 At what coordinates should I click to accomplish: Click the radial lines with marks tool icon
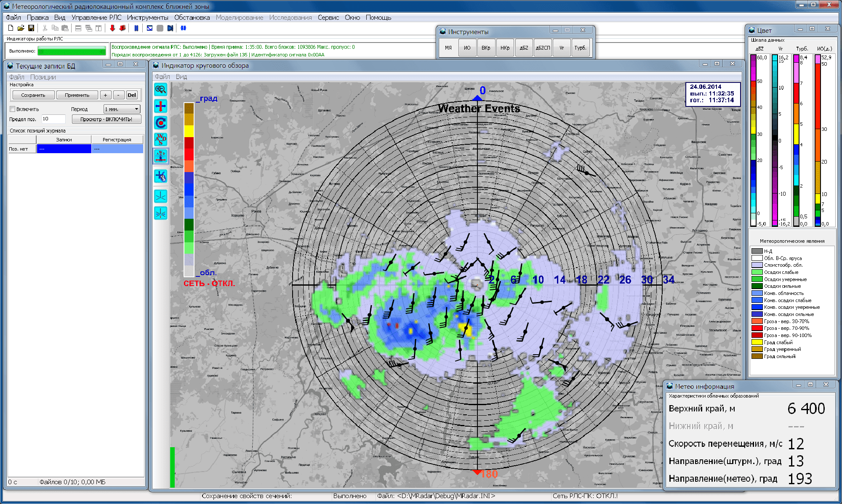161,213
